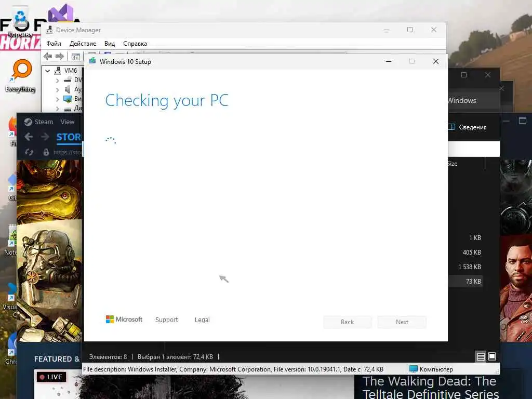The image size is (532, 399).
Task: Select the VM6 computer tree item
Action: coord(71,71)
